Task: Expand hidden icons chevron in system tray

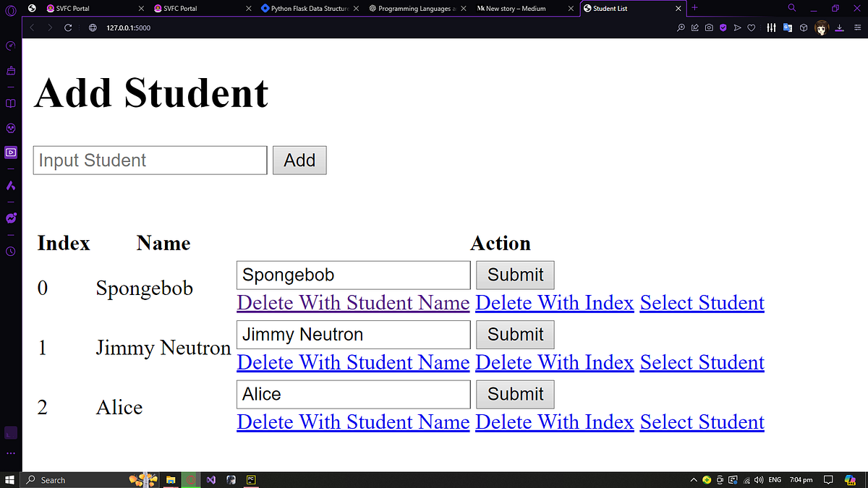Action: tap(693, 479)
